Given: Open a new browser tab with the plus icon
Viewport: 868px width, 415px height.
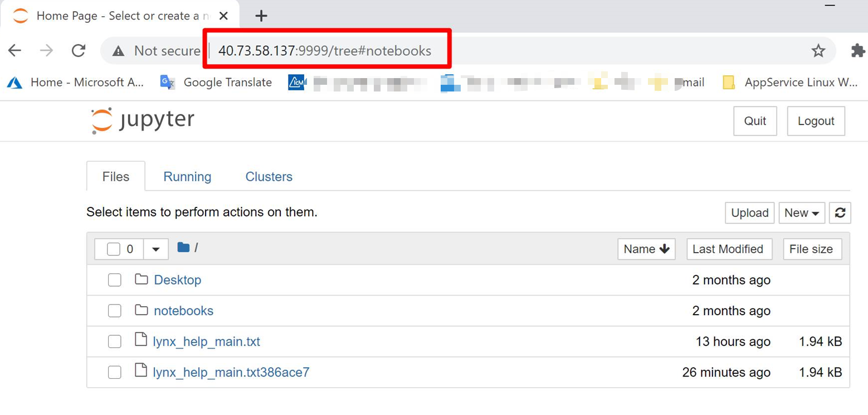Looking at the screenshot, I should (x=261, y=16).
